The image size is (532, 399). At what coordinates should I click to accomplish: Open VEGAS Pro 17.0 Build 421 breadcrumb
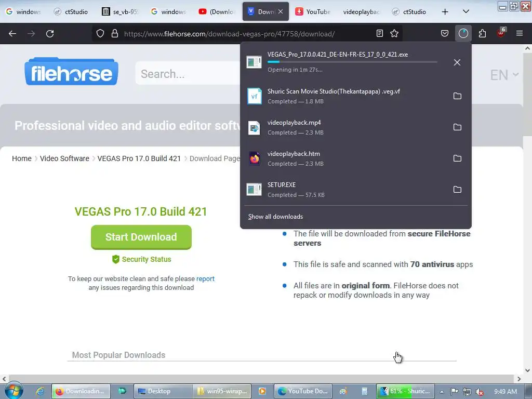tap(139, 158)
